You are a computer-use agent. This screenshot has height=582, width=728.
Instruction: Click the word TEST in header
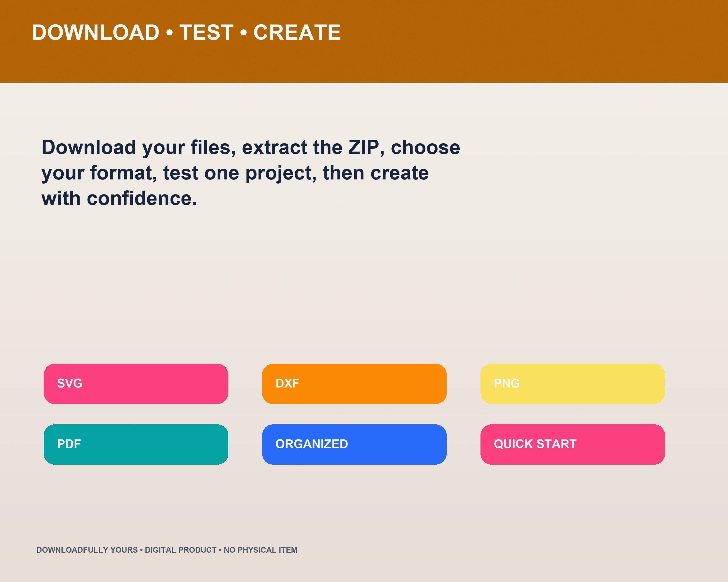coord(206,33)
